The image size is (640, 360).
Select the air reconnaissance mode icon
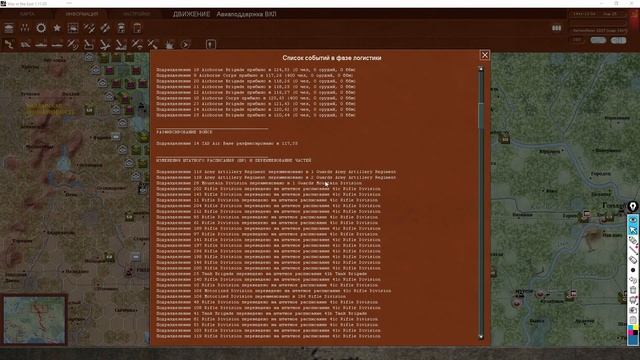point(73,44)
